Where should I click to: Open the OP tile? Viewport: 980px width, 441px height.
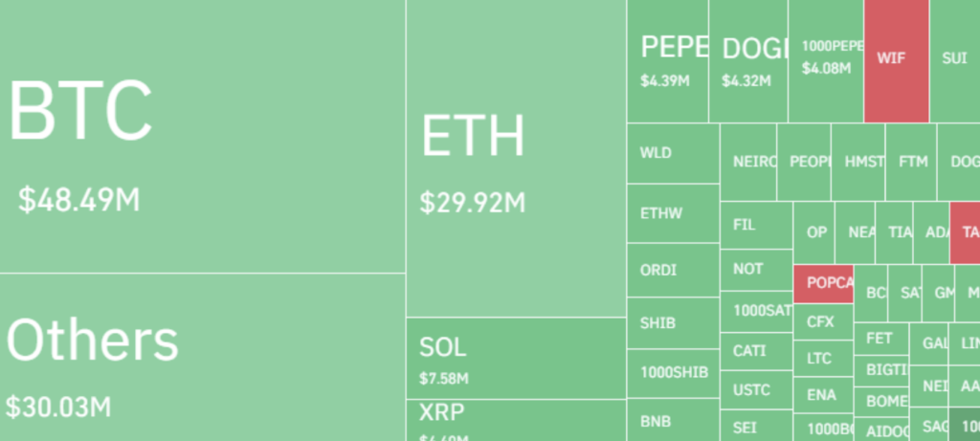point(814,232)
